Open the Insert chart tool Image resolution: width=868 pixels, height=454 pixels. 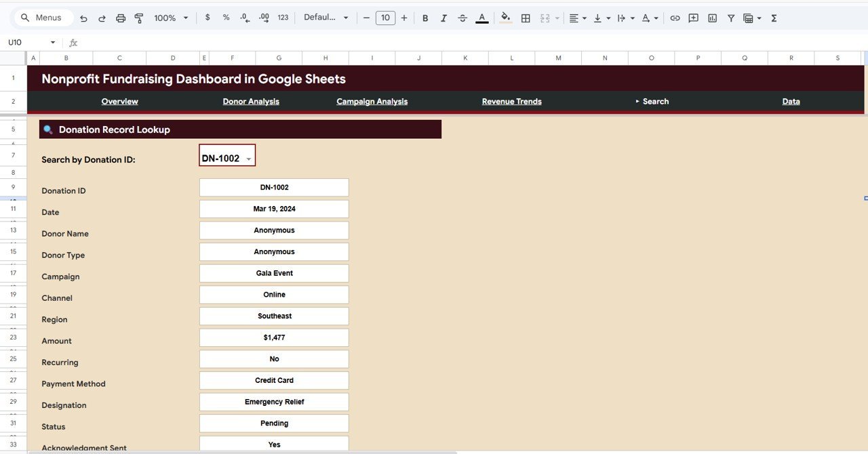(712, 18)
